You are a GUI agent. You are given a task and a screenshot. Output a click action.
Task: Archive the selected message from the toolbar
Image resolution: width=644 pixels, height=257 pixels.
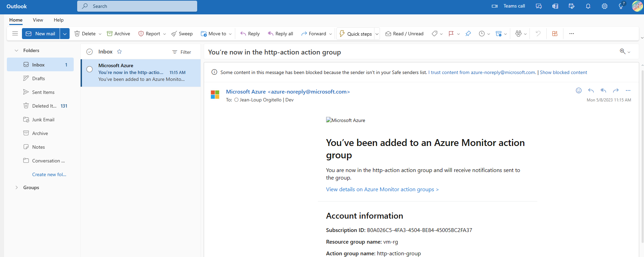(119, 34)
